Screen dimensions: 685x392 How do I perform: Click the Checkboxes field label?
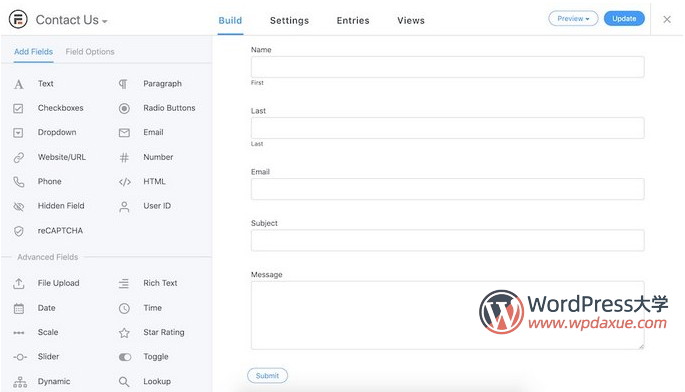pos(60,108)
